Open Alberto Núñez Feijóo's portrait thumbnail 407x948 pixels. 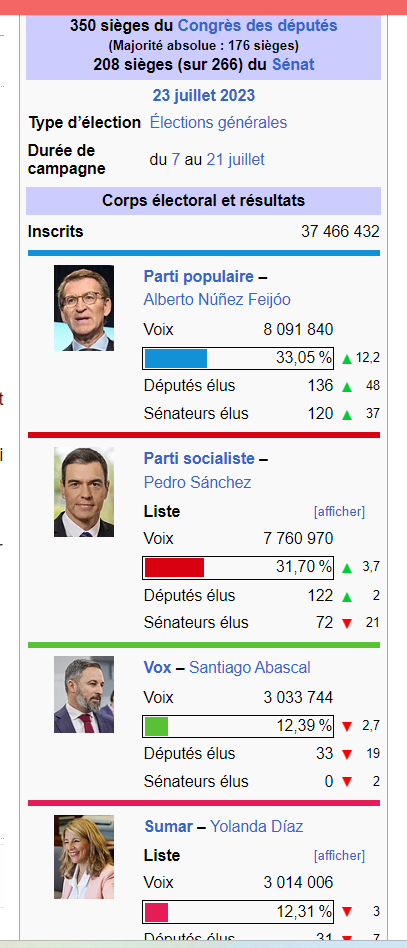point(83,308)
